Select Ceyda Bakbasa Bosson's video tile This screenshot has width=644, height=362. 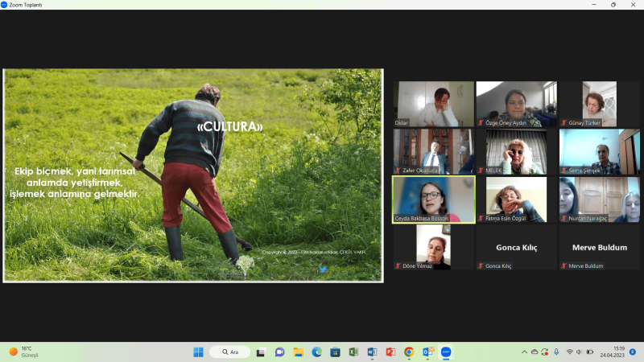click(x=433, y=200)
